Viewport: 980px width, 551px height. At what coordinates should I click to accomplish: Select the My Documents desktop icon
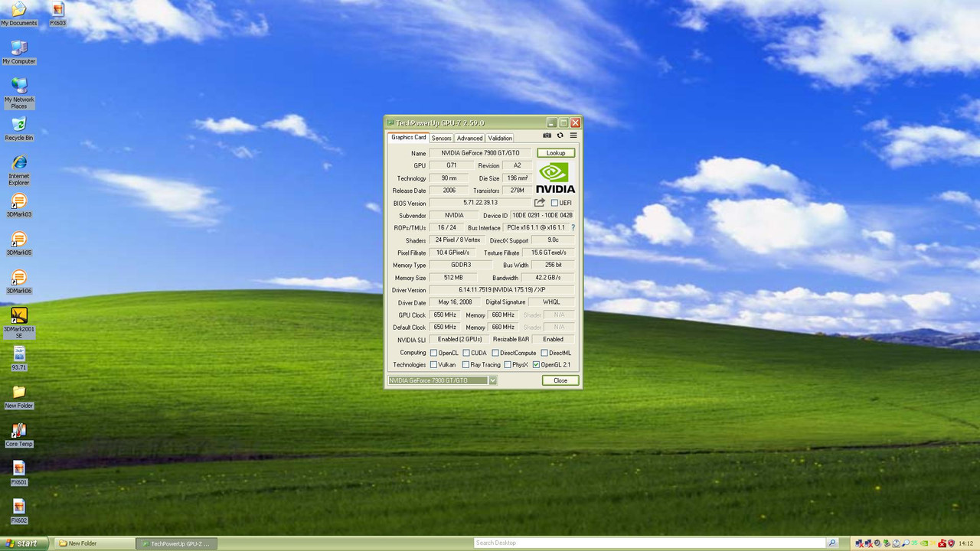click(x=18, y=15)
